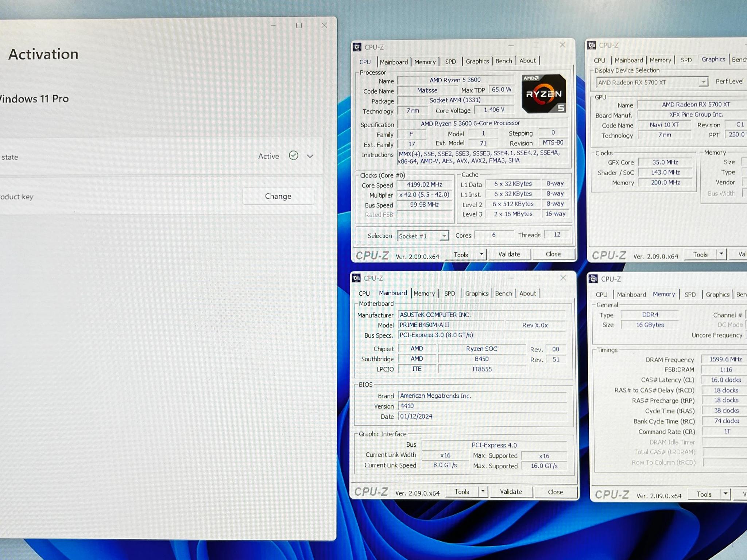Click Change product key button
This screenshot has width=747, height=560.
(278, 196)
